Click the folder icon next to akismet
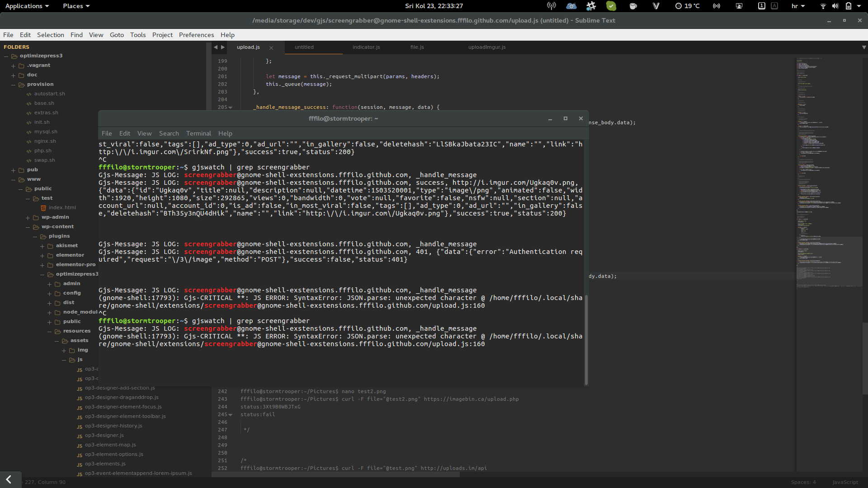Image resolution: width=868 pixels, height=488 pixels. click(51, 246)
